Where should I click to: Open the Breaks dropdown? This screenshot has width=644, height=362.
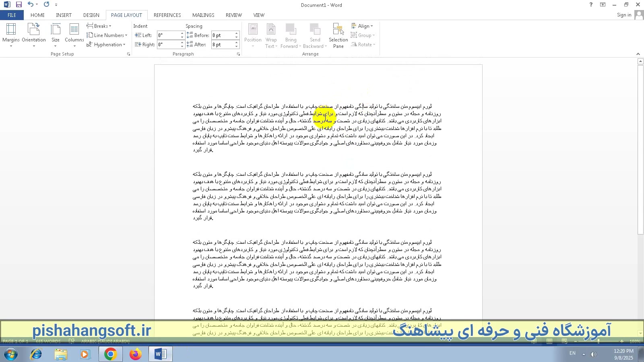click(x=99, y=26)
